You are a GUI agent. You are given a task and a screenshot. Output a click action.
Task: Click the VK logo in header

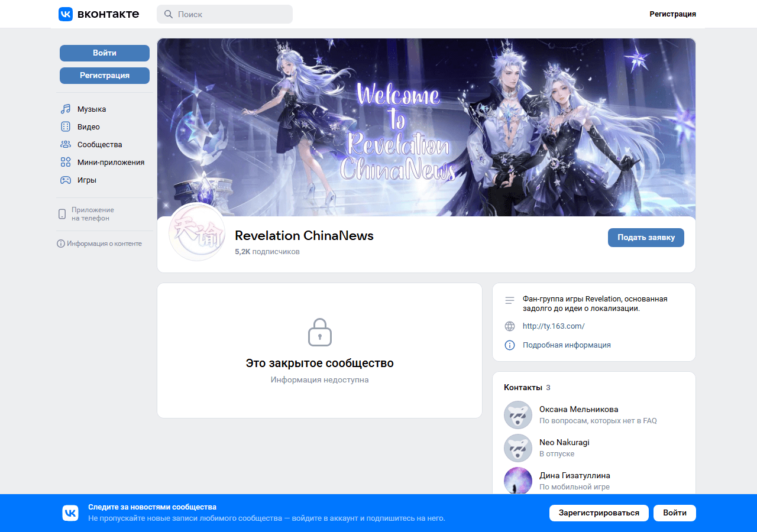(99, 14)
